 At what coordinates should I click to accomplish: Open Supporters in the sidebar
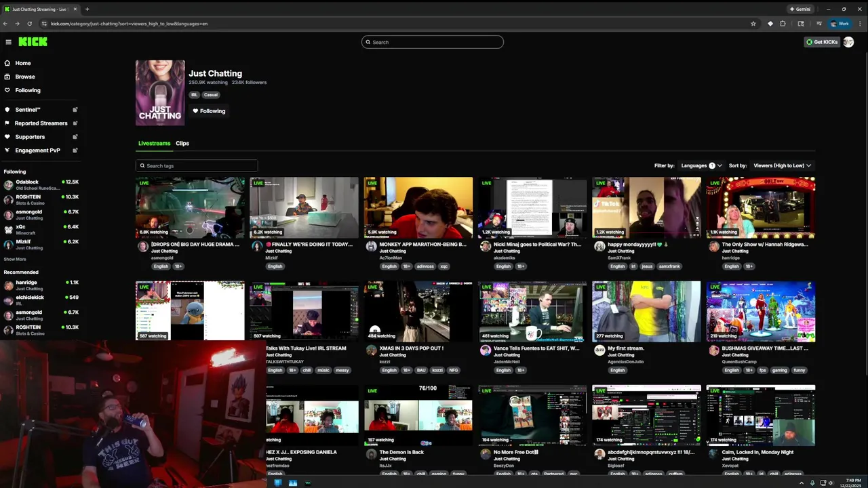pyautogui.click(x=30, y=137)
